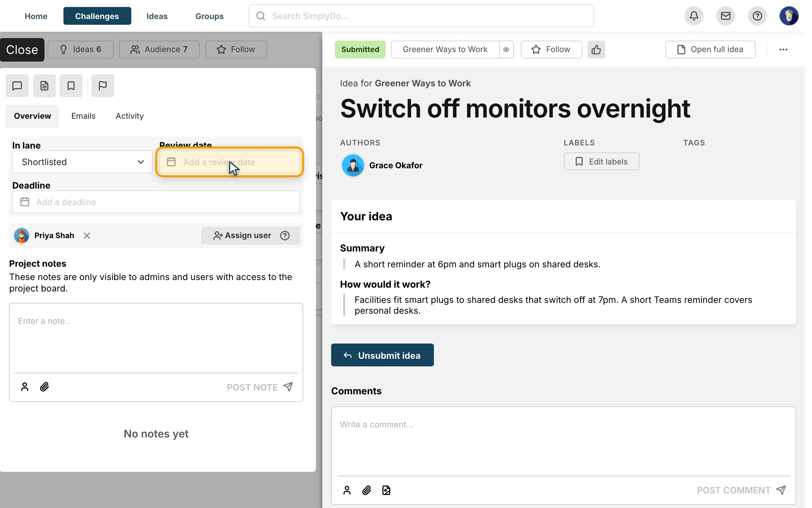Viewport: 812px width, 508px height.
Task: Like the idea with thumbs up
Action: coord(596,50)
